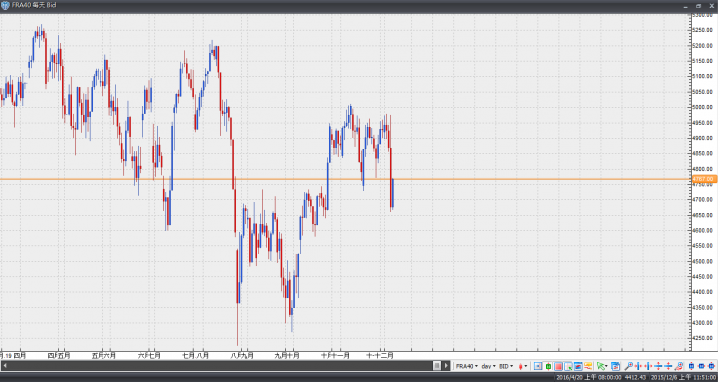Minimize the FRA40 chart window
This screenshot has width=720, height=382.
point(686,6)
